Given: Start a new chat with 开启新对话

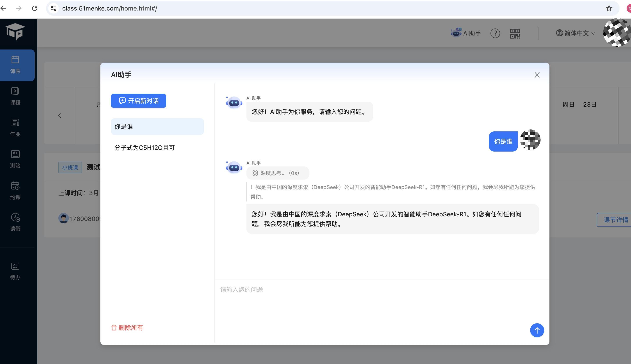Looking at the screenshot, I should click(138, 101).
